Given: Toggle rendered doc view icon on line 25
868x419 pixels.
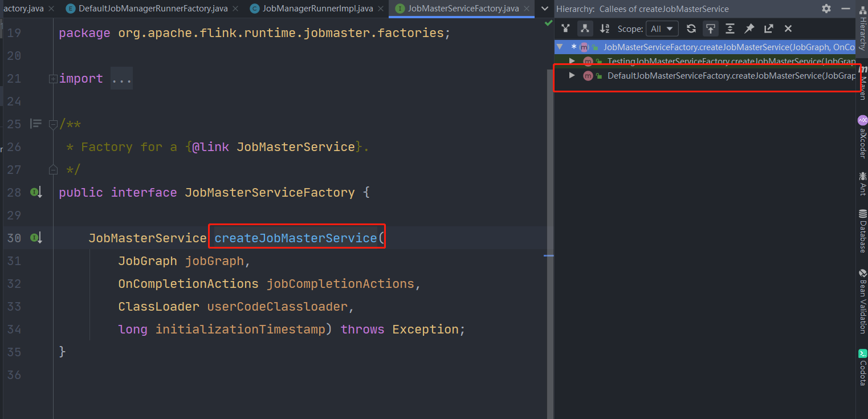Looking at the screenshot, I should pos(36,124).
